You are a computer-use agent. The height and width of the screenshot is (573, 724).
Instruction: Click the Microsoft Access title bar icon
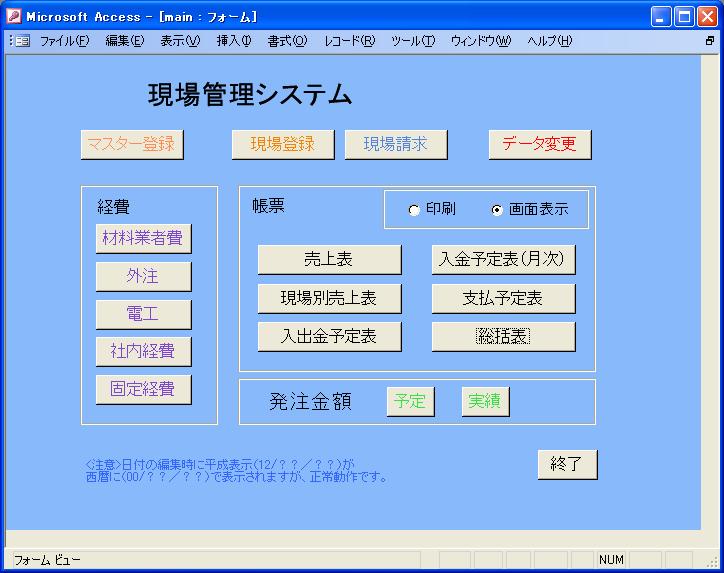pos(13,16)
